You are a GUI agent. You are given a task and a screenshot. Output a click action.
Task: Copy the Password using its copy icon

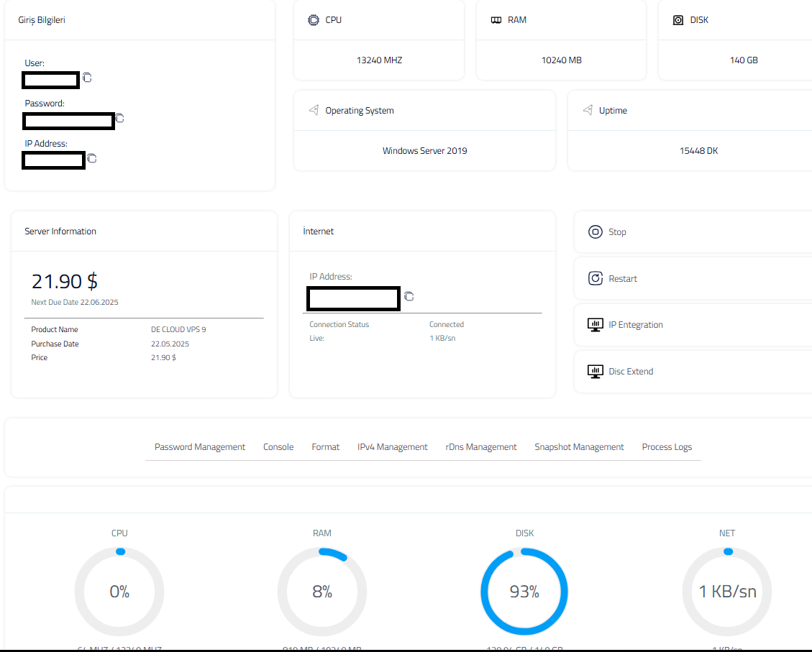click(119, 118)
